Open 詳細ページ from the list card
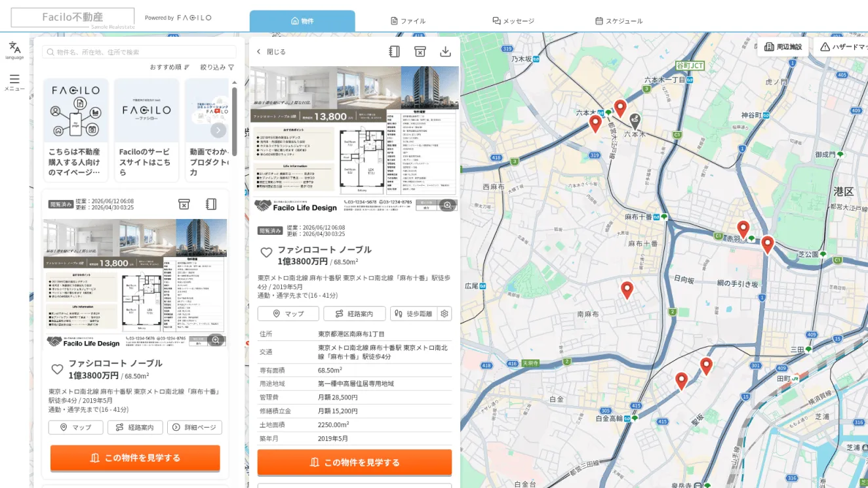The width and height of the screenshot is (868, 488). tap(195, 428)
